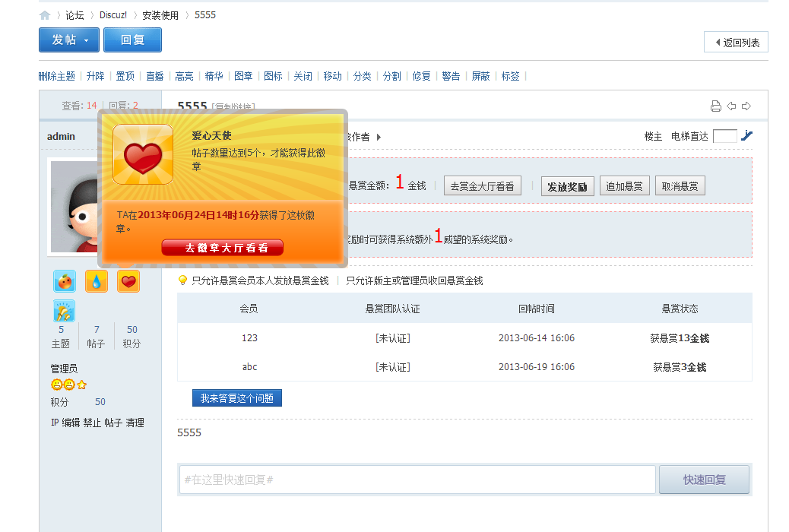
Task: Go to next thread arrow icon
Action: [x=746, y=106]
